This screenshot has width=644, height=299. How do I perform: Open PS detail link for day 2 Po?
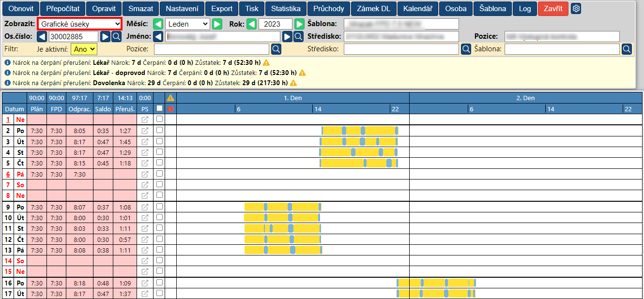coord(145,131)
